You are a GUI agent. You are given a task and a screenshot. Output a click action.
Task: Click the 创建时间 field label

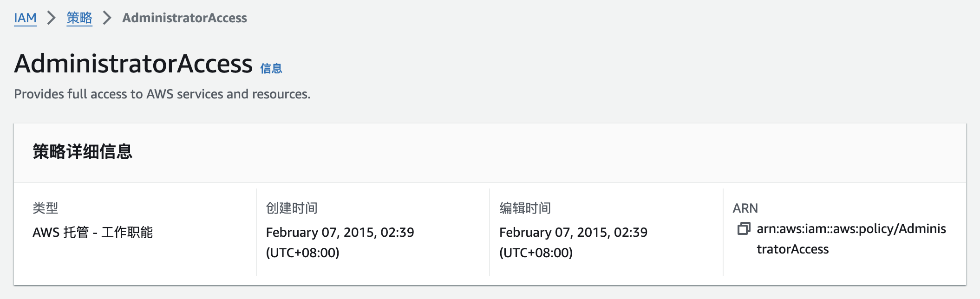292,208
